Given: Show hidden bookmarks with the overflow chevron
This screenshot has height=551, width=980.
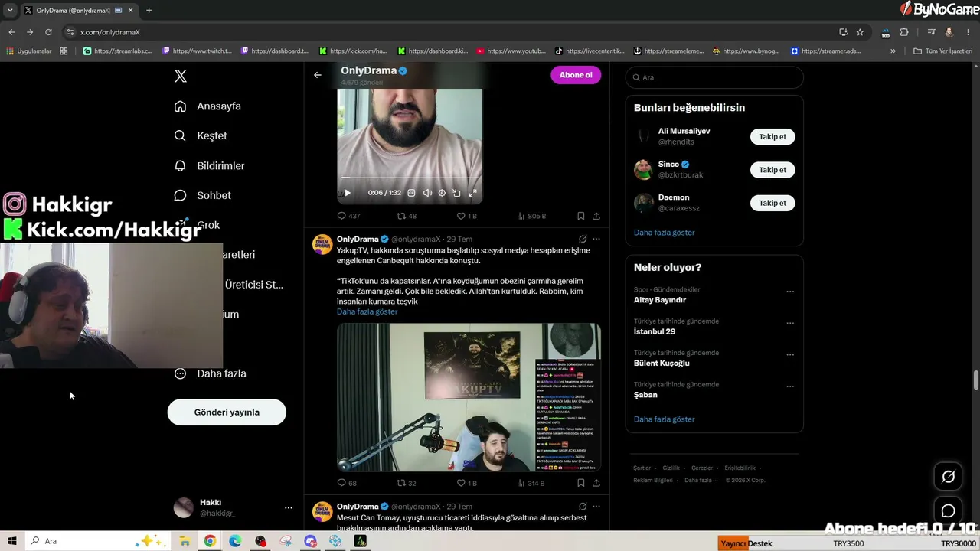Looking at the screenshot, I should pos(893,51).
